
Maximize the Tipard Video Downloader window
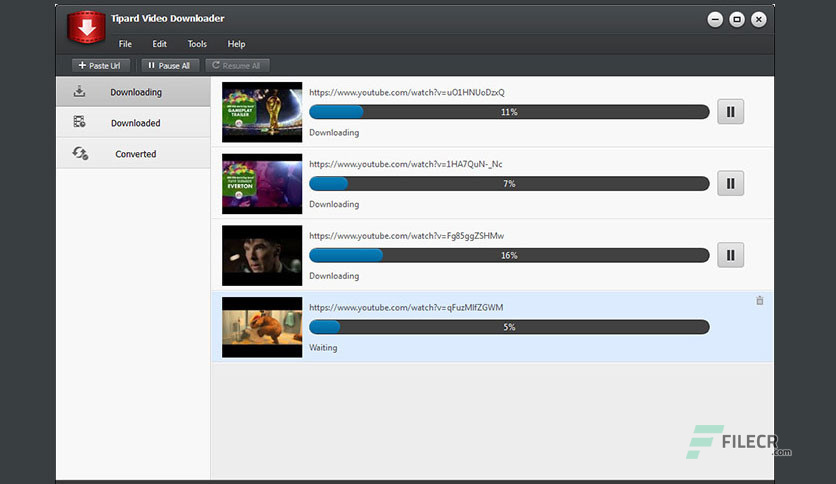737,20
